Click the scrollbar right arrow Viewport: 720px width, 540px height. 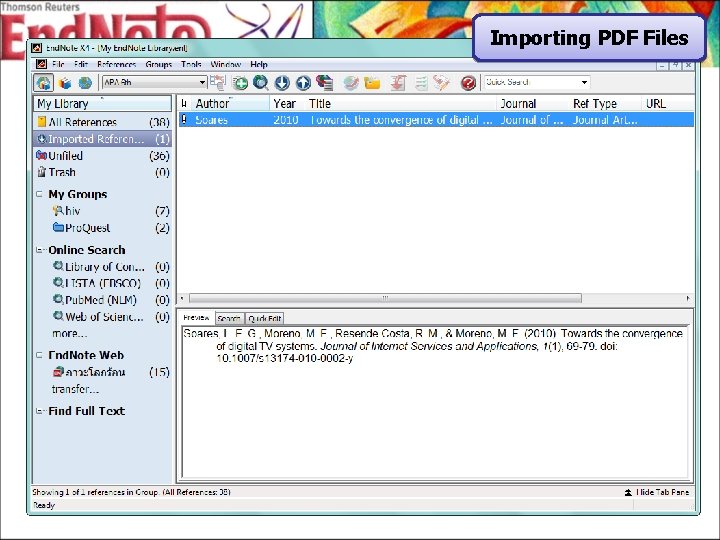688,298
